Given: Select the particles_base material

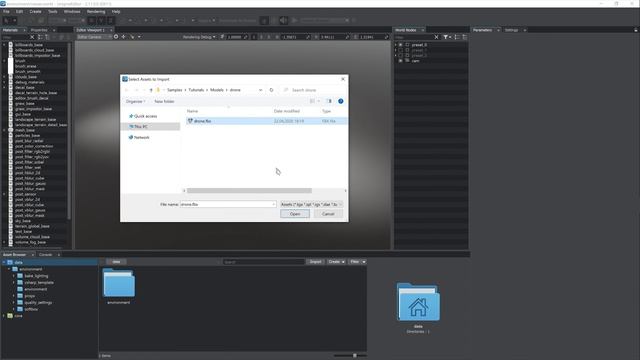Looking at the screenshot, I should click(27, 136).
